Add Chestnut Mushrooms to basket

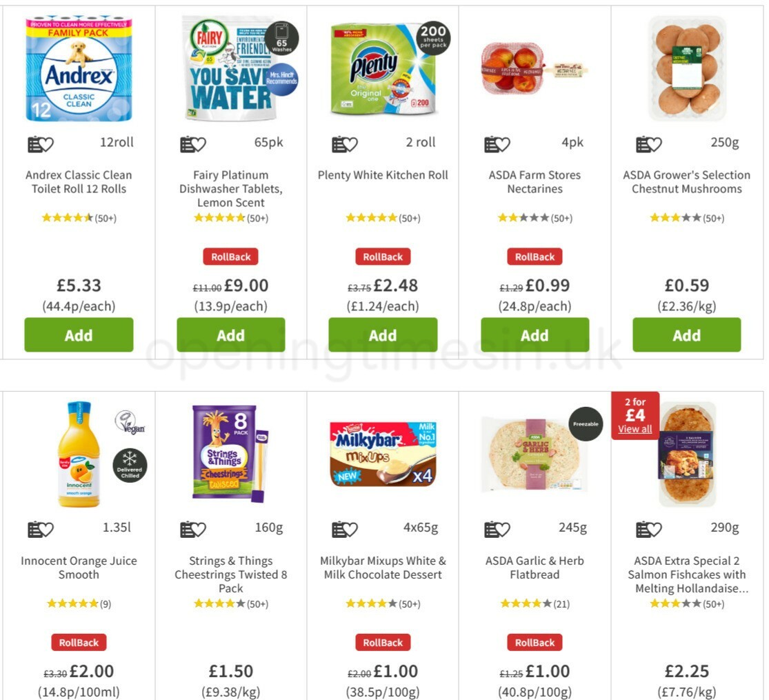coord(687,335)
